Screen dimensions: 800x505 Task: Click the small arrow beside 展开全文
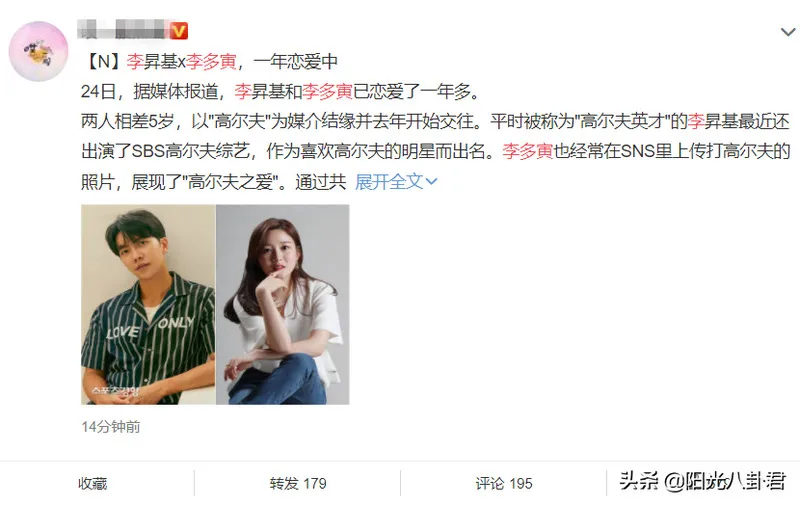click(x=432, y=182)
